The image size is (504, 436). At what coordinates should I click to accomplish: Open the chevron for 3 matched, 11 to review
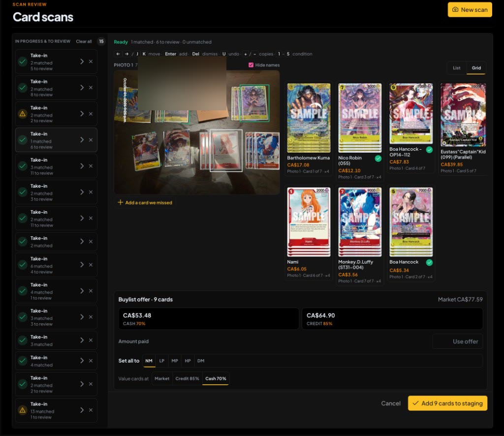(82, 166)
